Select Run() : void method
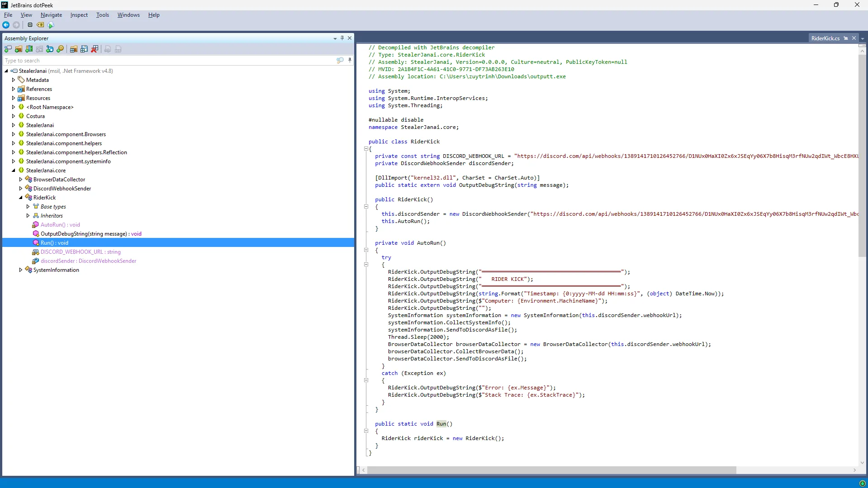This screenshot has height=488, width=868. (x=54, y=243)
